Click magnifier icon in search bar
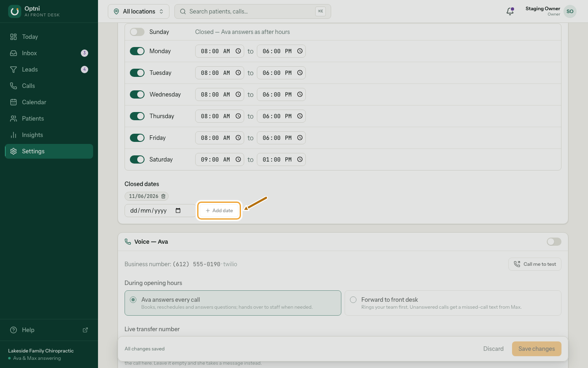The height and width of the screenshot is (368, 588). (183, 11)
